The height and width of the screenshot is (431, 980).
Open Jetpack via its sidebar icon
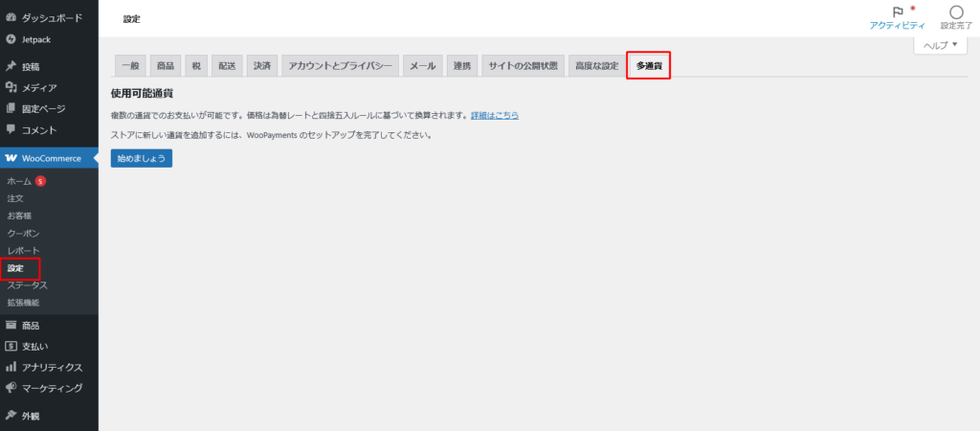coord(11,39)
